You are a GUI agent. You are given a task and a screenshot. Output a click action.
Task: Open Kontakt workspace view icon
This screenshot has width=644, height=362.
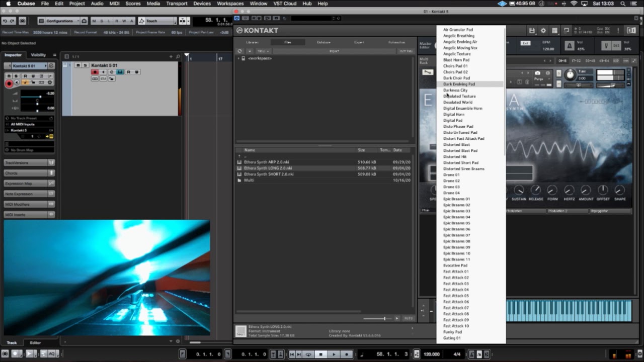click(554, 31)
